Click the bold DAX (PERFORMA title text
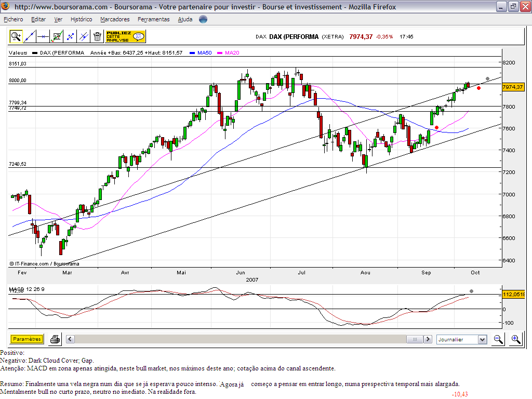 pyautogui.click(x=294, y=37)
